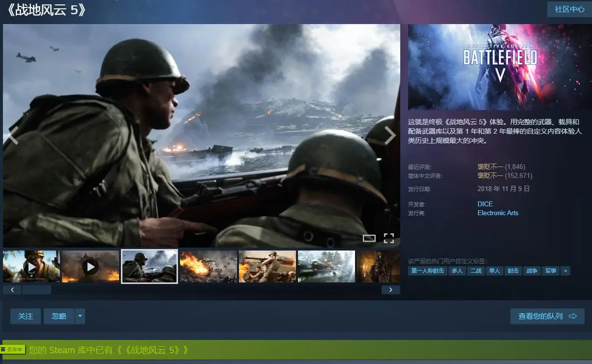The width and height of the screenshot is (592, 364).
Task: Click the previous screenshot left arrow
Action: [13, 136]
